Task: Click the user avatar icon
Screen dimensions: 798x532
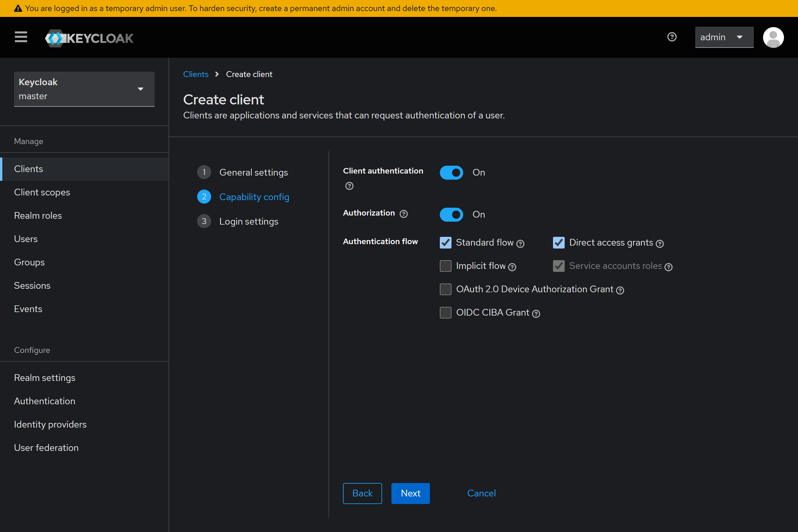Action: click(x=773, y=37)
